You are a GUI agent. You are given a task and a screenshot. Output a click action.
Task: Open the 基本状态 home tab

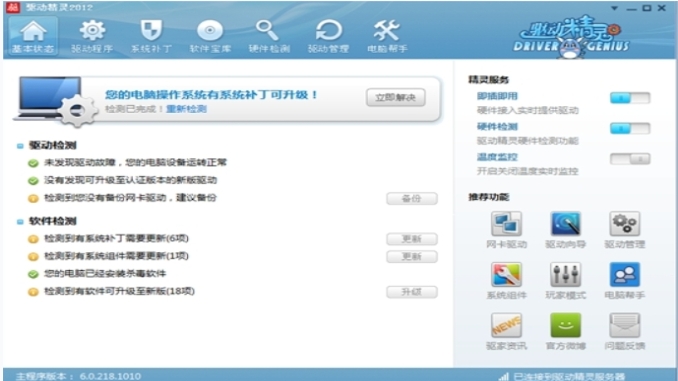pos(33,36)
